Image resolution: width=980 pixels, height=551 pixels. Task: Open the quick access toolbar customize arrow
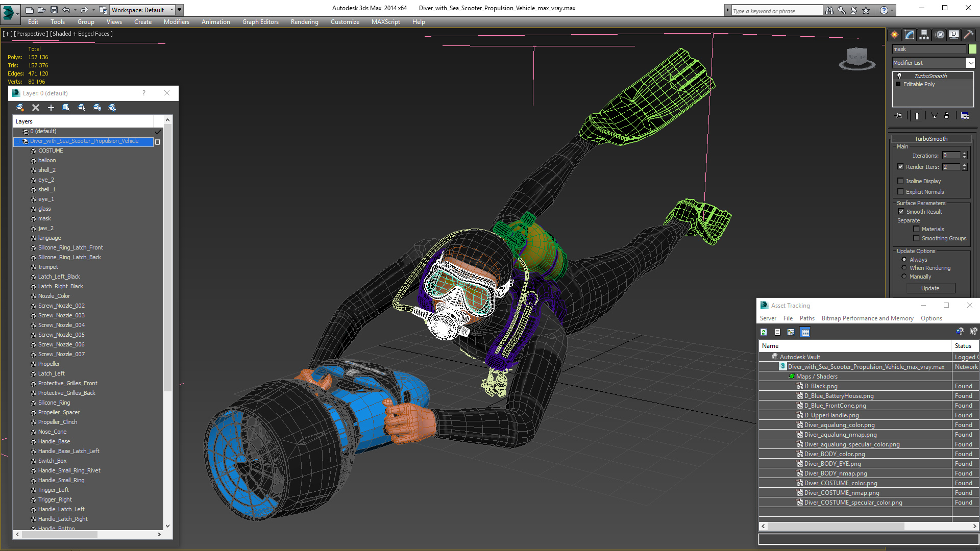(180, 10)
